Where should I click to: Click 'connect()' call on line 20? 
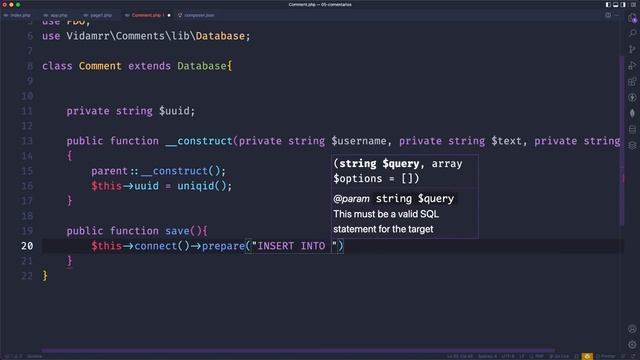[x=162, y=246]
